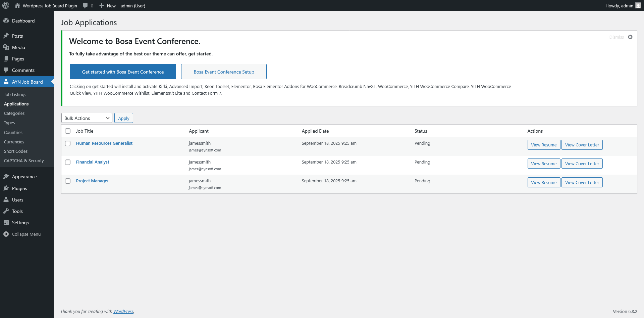Click the plus New icon
Viewport: 644px width, 318px height.
[102, 6]
